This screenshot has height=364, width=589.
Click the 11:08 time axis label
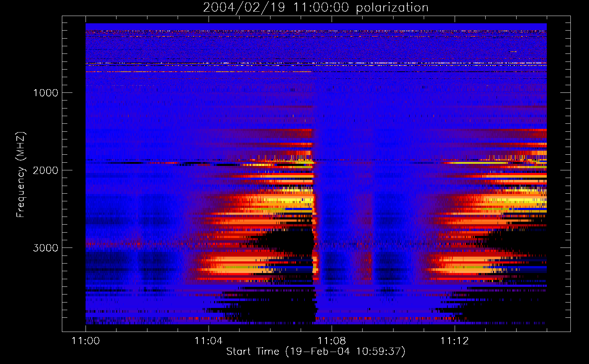coord(331,341)
